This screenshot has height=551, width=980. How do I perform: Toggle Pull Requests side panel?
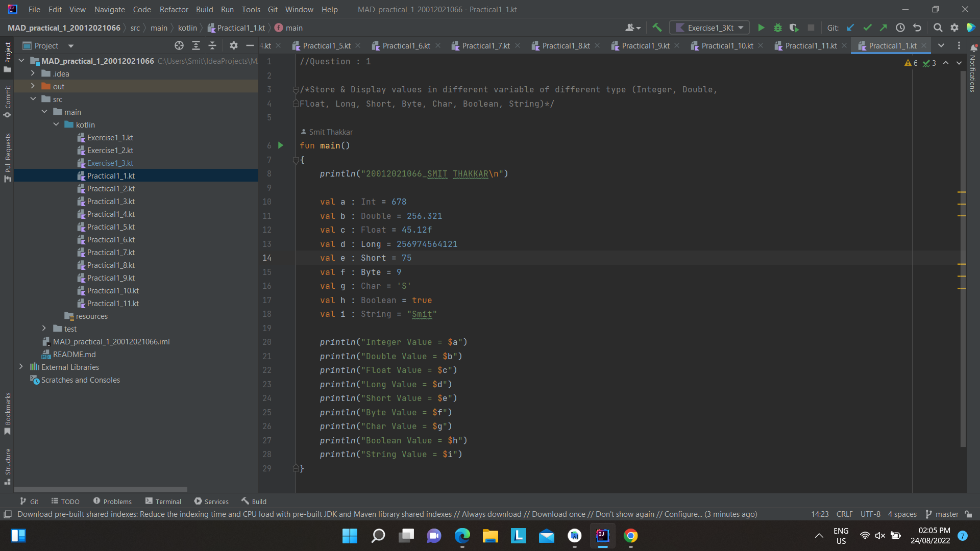(7, 157)
